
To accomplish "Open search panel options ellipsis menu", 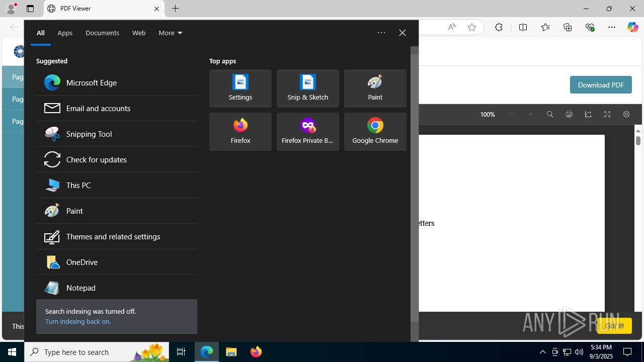I will [x=381, y=33].
